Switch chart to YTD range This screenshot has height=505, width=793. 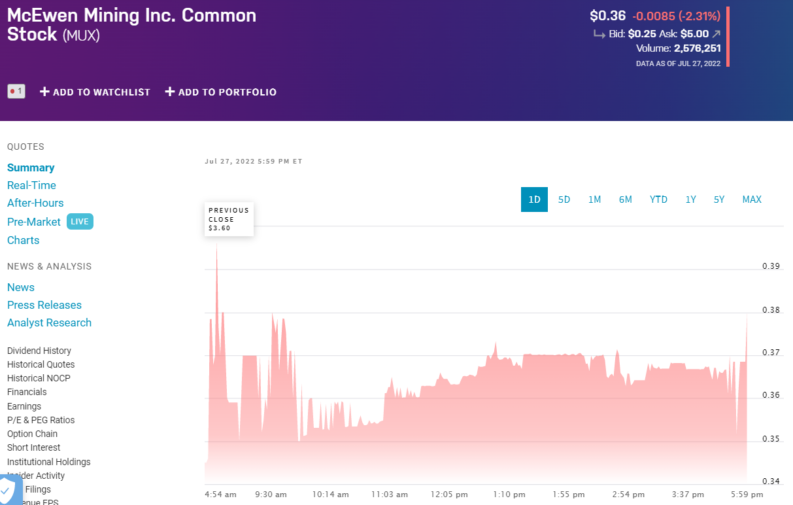coord(658,199)
